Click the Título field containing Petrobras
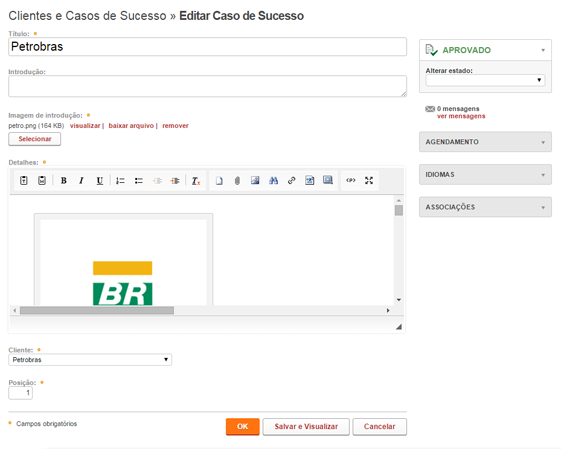This screenshot has width=561, height=449. (208, 47)
